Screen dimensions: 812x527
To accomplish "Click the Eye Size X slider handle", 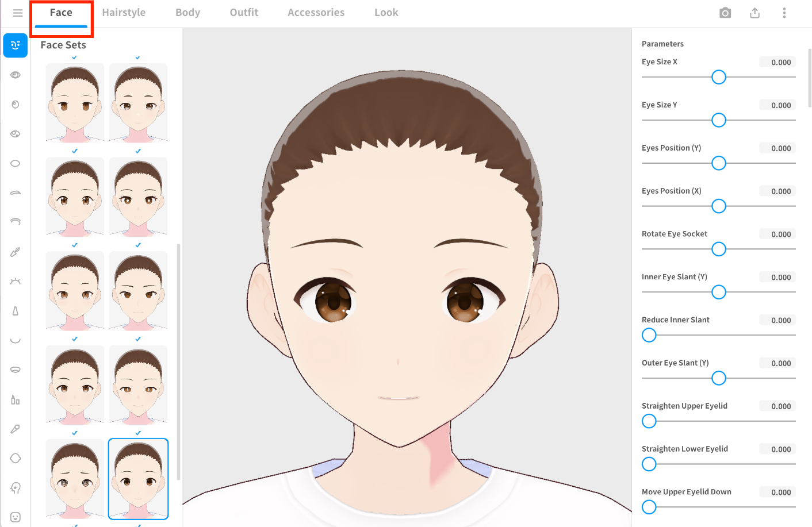I will 718,77.
